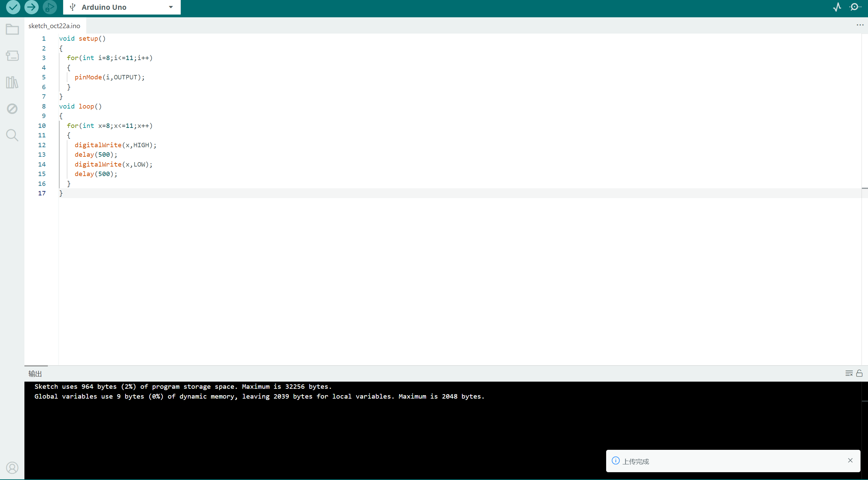Image resolution: width=868 pixels, height=480 pixels.
Task: Select the 输出 output panel tab
Action: (x=35, y=373)
